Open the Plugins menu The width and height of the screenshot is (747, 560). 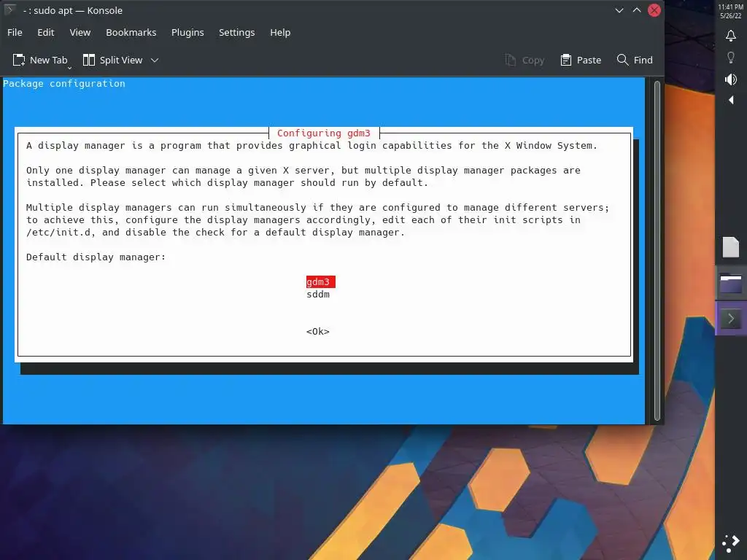point(187,32)
